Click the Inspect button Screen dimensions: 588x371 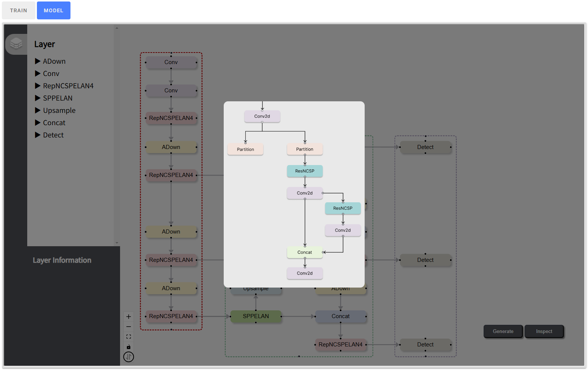[544, 331]
